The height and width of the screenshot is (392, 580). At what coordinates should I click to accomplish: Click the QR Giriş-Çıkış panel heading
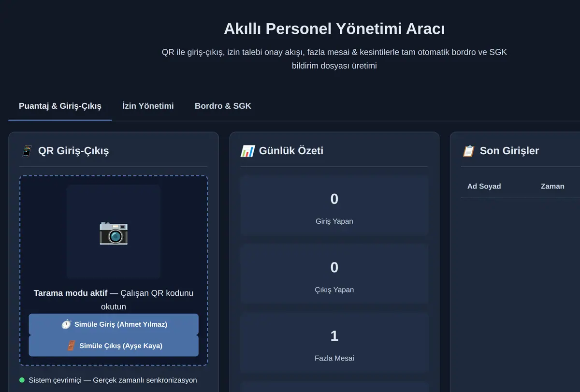[x=73, y=151]
